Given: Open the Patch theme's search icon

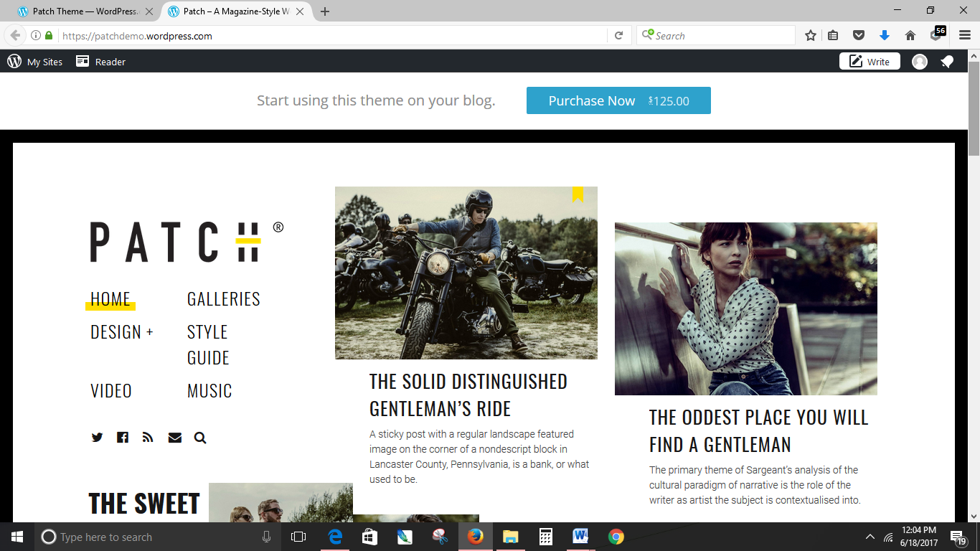Looking at the screenshot, I should pyautogui.click(x=199, y=437).
